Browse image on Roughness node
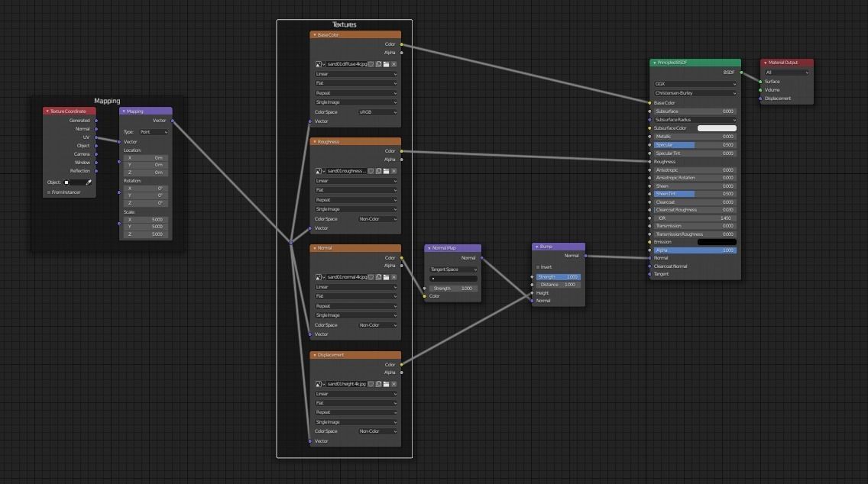Screen dimensions: 868x484 click(319, 171)
